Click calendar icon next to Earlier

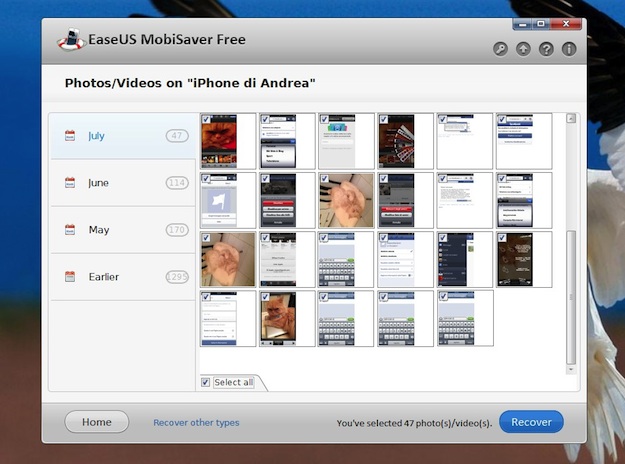(x=70, y=277)
